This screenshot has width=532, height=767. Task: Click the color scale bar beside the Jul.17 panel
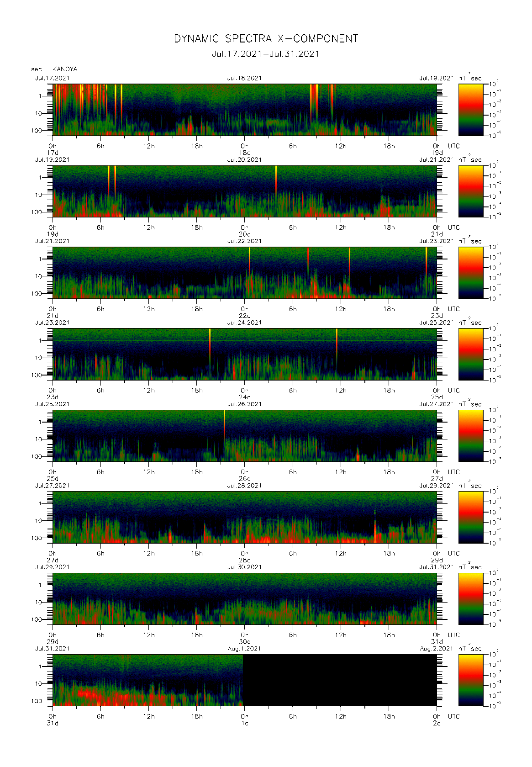pyautogui.click(x=471, y=110)
